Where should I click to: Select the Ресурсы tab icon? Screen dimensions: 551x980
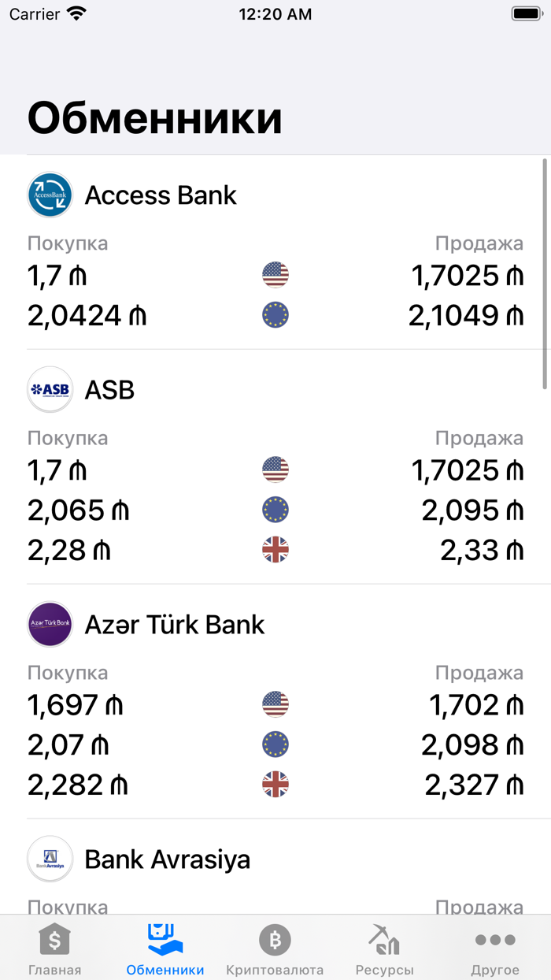[384, 939]
